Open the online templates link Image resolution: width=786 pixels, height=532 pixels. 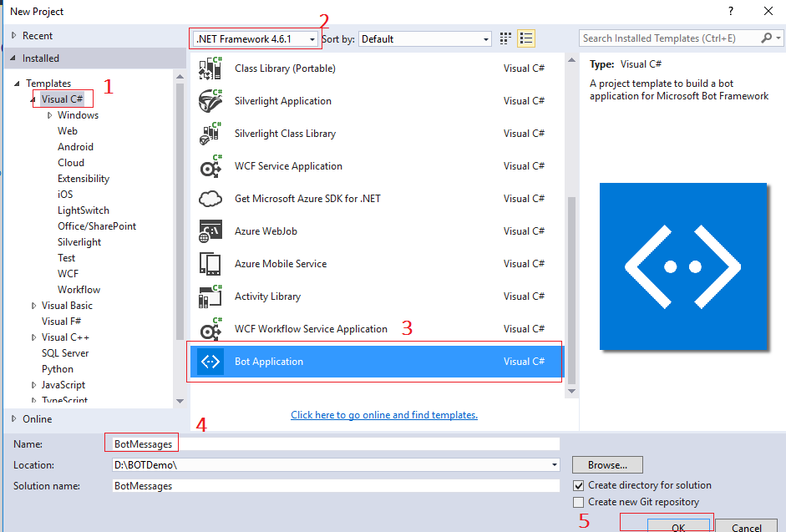[x=384, y=415]
